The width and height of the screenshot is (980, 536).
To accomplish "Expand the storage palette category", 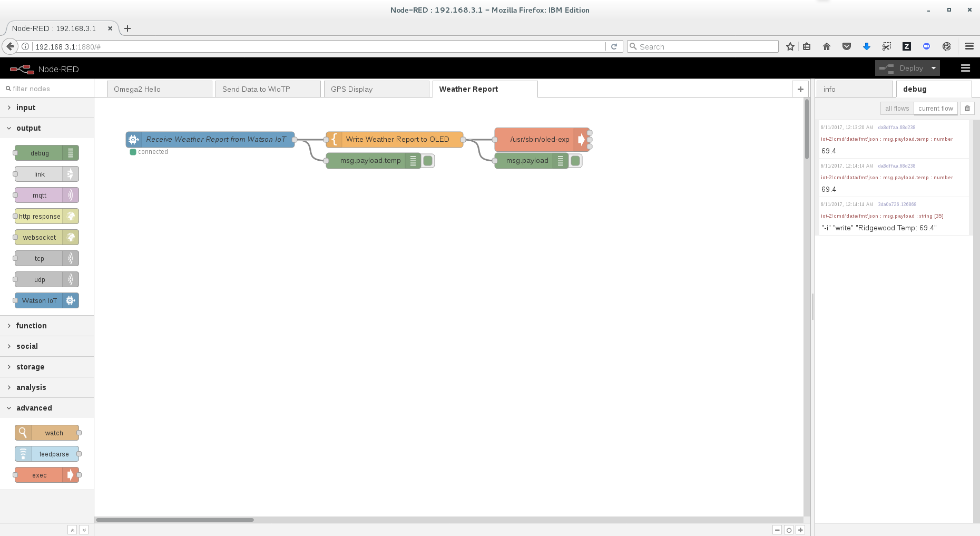I will point(47,367).
